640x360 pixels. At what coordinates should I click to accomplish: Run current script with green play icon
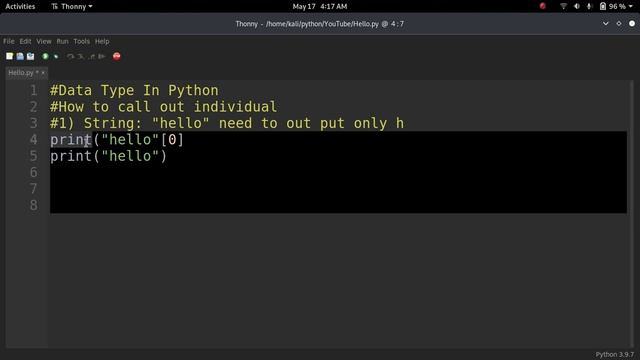(45, 56)
